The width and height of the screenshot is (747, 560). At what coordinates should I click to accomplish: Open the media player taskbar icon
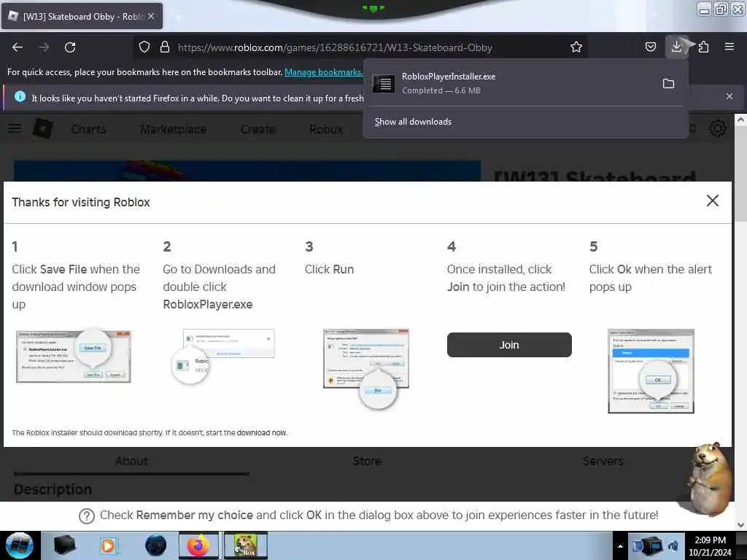pos(109,545)
